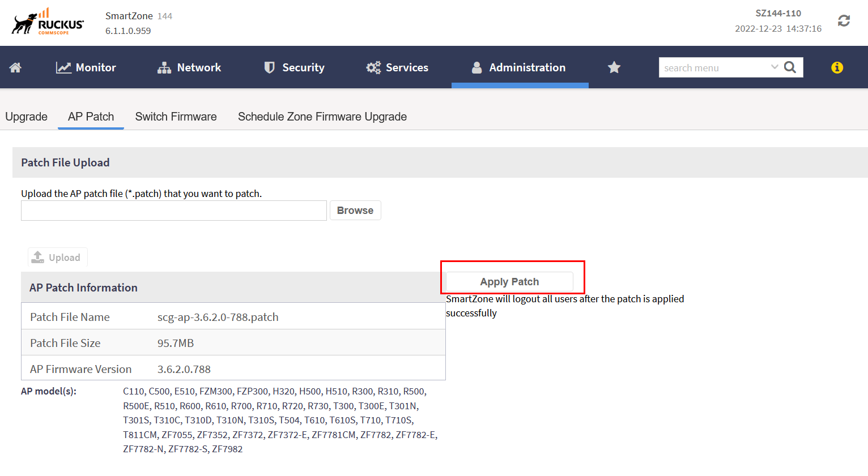The image size is (868, 476).
Task: Click the SmartZone logout warning message
Action: click(565, 306)
